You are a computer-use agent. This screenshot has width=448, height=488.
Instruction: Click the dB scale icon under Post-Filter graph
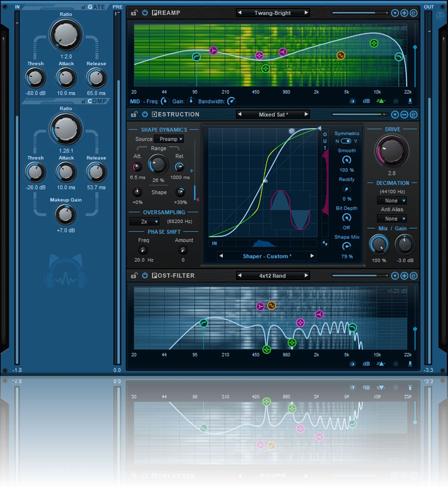(x=366, y=364)
